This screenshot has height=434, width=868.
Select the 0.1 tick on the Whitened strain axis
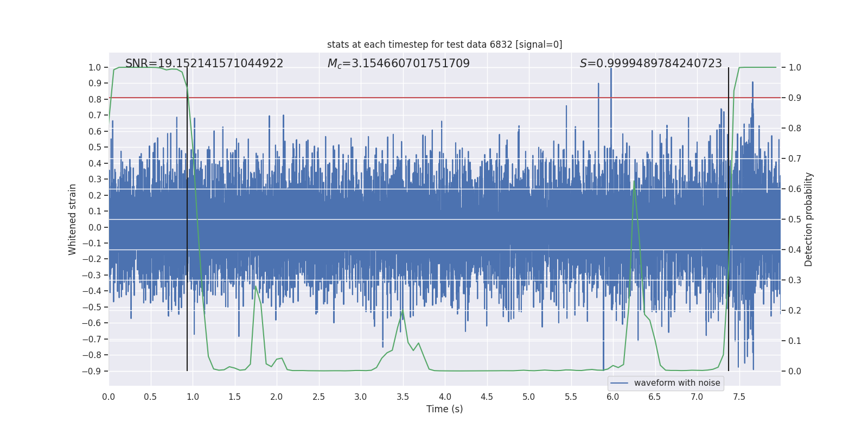click(95, 212)
